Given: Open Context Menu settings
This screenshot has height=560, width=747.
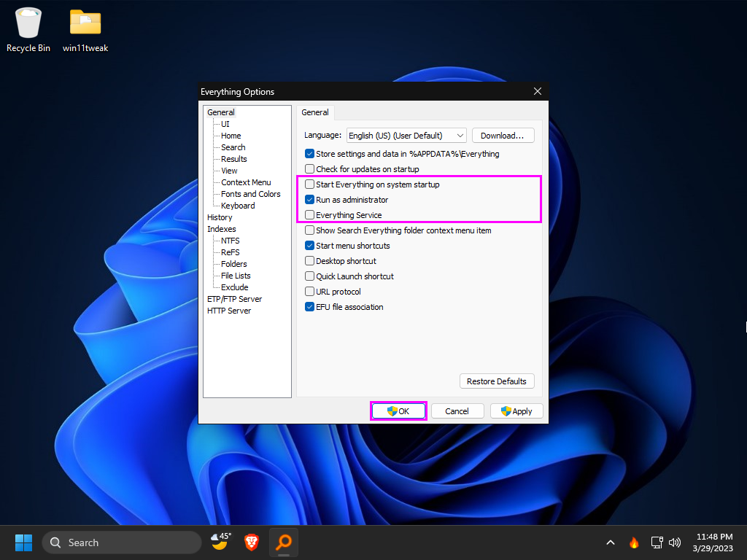Looking at the screenshot, I should coord(246,182).
